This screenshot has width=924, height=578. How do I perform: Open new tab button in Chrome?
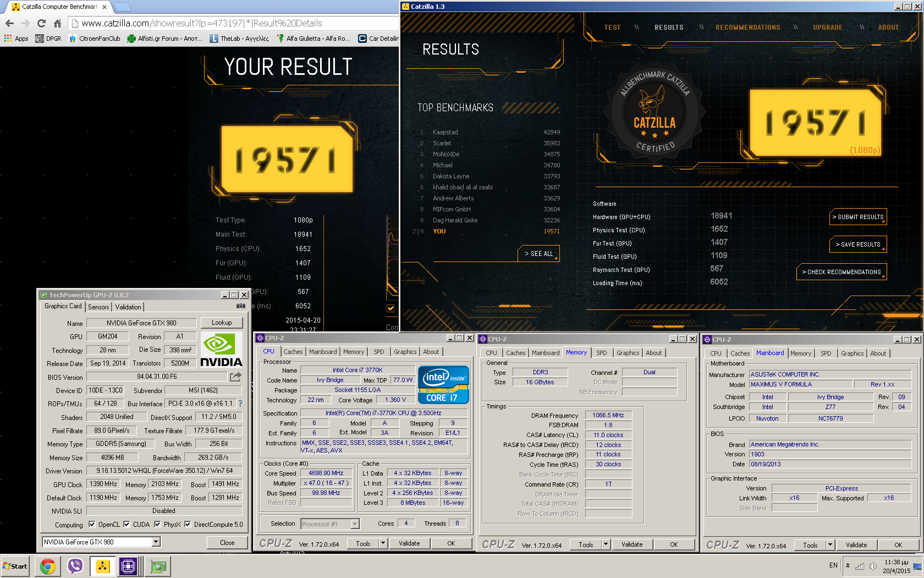point(122,7)
